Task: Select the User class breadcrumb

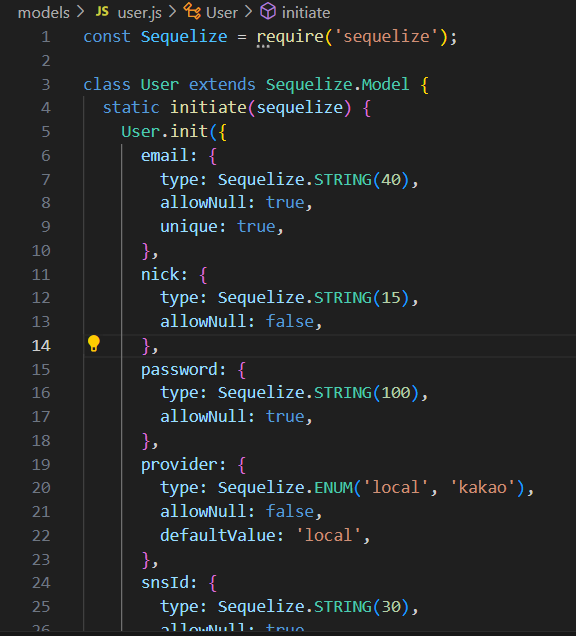Action: 221,13
